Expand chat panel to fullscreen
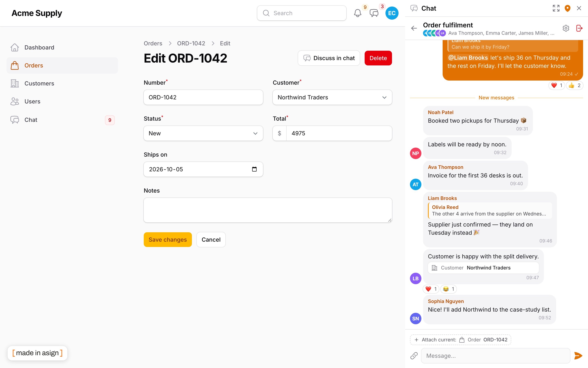The width and height of the screenshot is (588, 368). click(556, 8)
